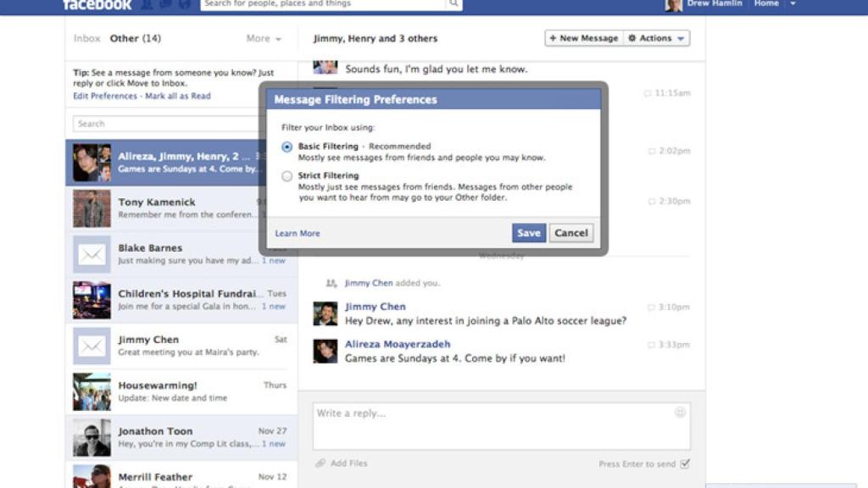This screenshot has width=868, height=488.
Task: Open the emoticon picker in reply box
Action: coord(680,413)
